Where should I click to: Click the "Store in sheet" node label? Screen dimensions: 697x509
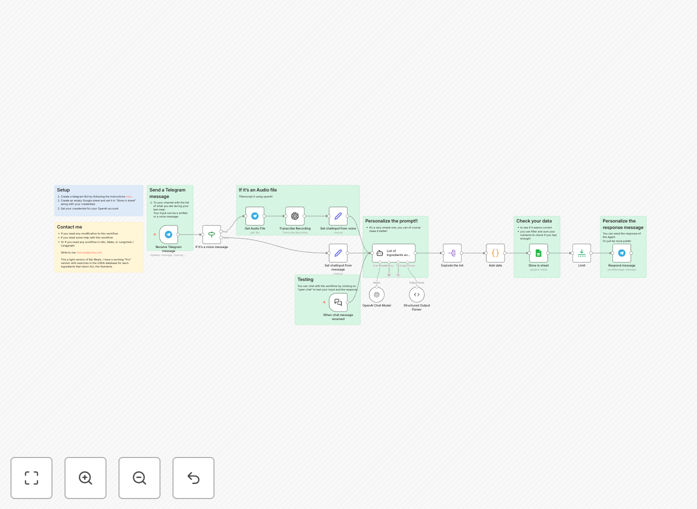click(538, 265)
